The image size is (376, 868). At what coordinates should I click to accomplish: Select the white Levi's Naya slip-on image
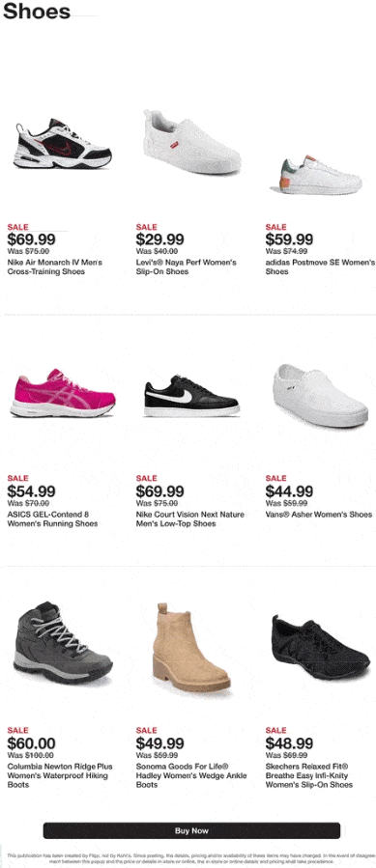[192, 141]
